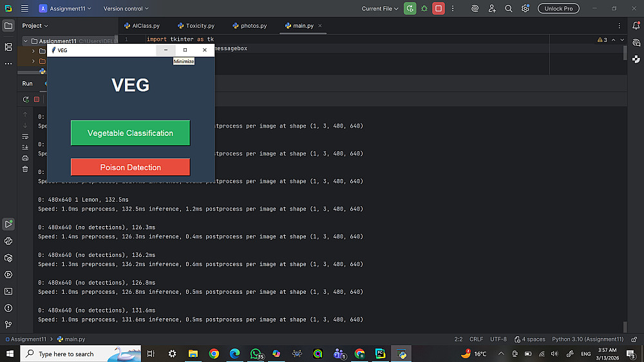Open the Project tool window icon
644x362 pixels.
pos(8,26)
